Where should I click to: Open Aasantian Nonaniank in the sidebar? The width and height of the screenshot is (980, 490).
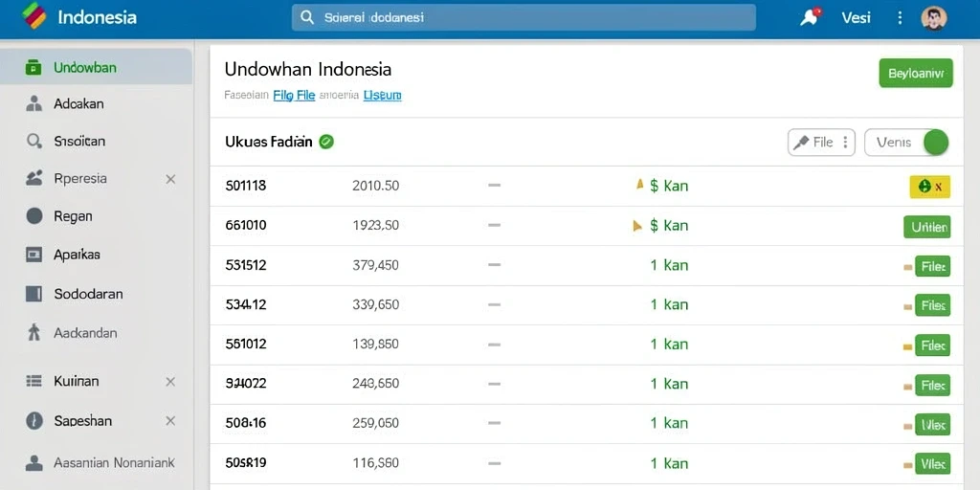114,463
